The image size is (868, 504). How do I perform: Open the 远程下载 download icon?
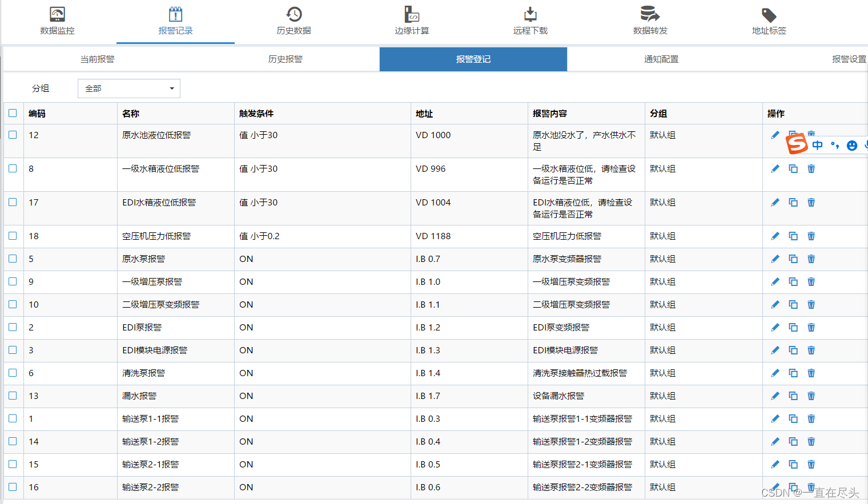coord(531,14)
